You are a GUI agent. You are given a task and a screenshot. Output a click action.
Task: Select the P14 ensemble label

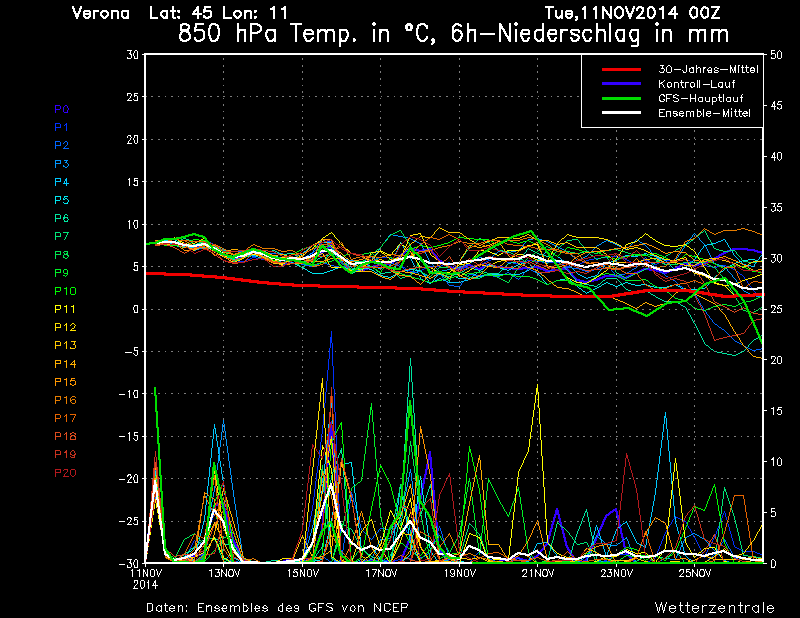[x=65, y=364]
